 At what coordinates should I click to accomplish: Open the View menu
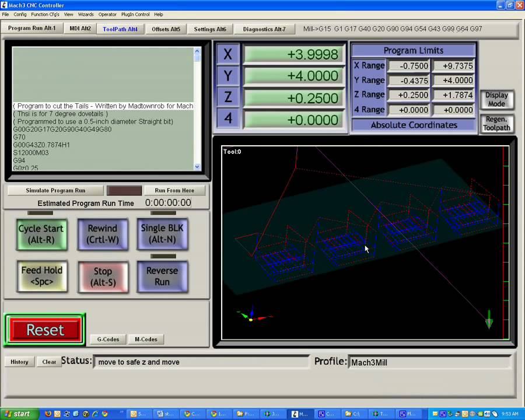(x=68, y=15)
